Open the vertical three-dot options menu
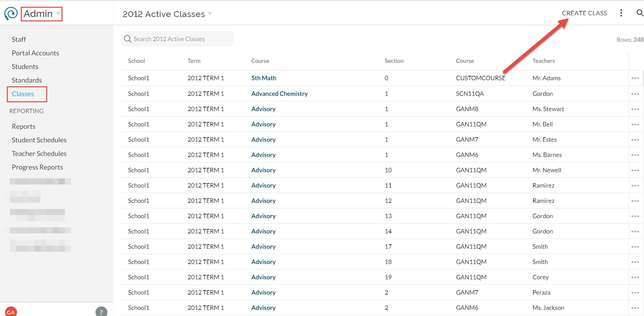The height and width of the screenshot is (316, 644). click(621, 13)
